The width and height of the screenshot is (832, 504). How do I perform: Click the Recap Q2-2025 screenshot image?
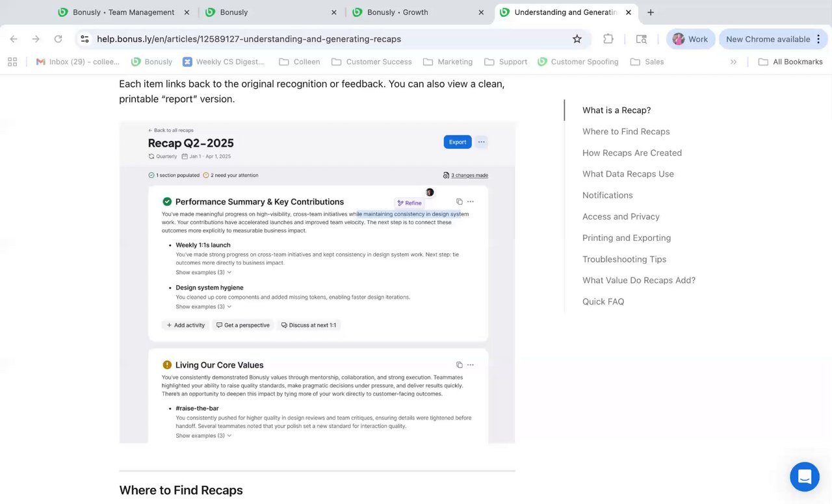(317, 283)
